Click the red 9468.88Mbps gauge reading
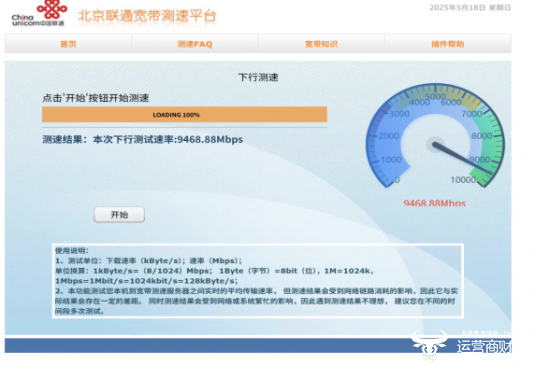 (435, 203)
